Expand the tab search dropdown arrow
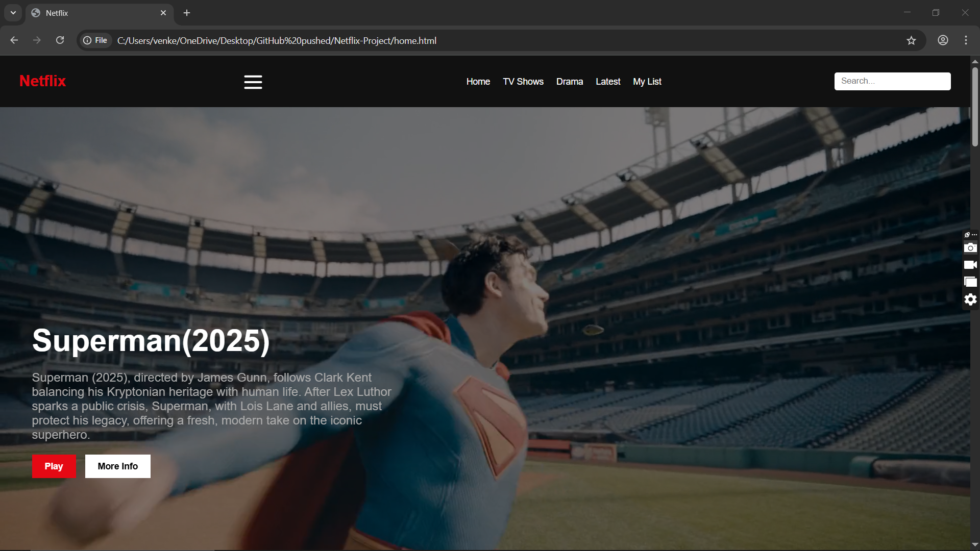 pos(13,13)
